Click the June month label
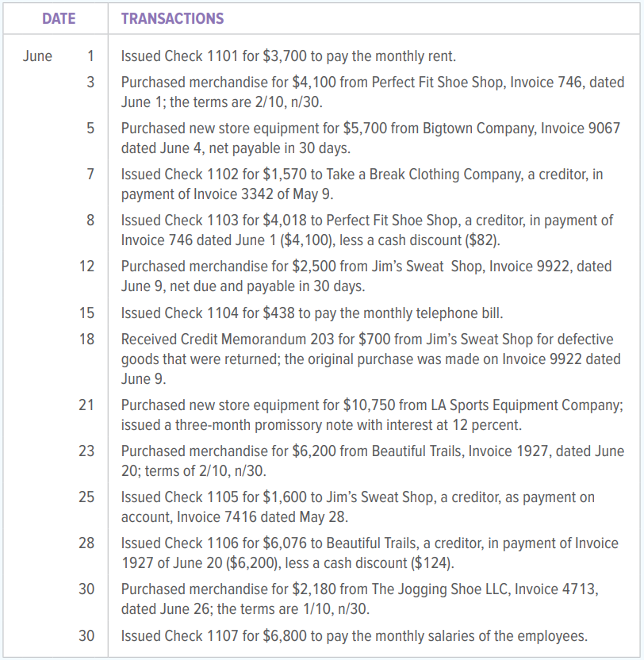Viewport: 644px width, 660px height. coord(37,56)
